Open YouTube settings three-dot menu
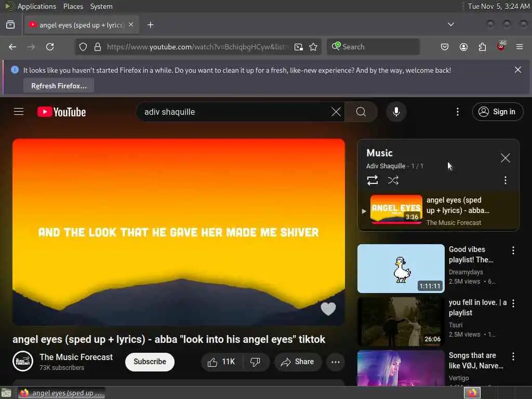The height and width of the screenshot is (399, 532). pyautogui.click(x=457, y=112)
